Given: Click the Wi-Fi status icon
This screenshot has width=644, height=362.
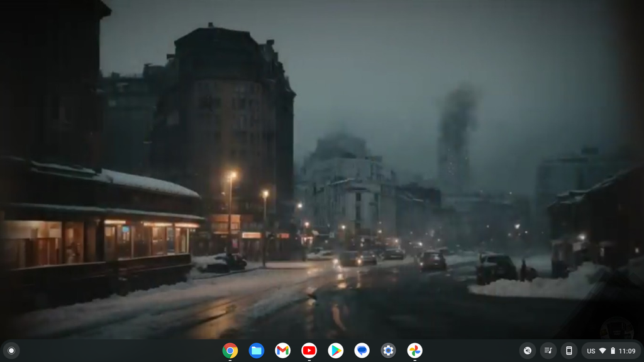Looking at the screenshot, I should pos(602,351).
